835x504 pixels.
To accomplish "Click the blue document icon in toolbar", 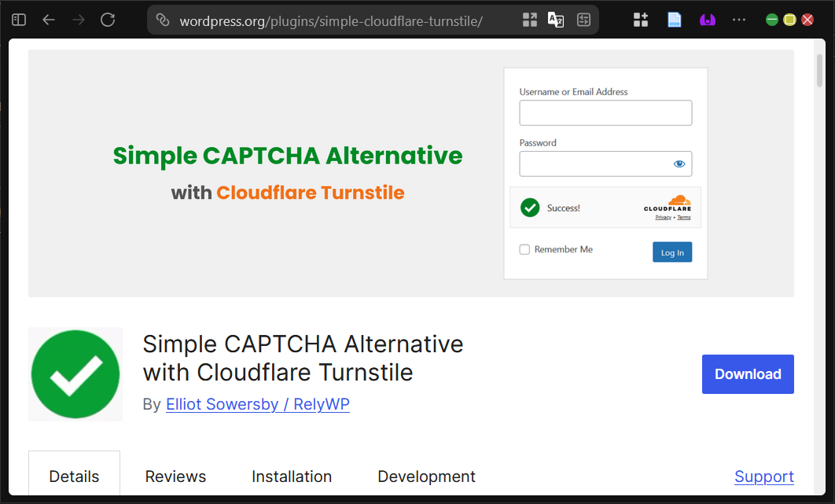I will coord(674,20).
